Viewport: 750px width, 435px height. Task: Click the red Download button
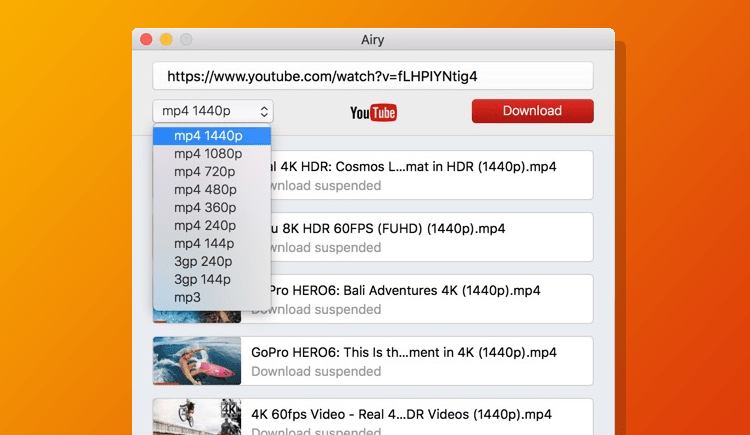(x=532, y=111)
